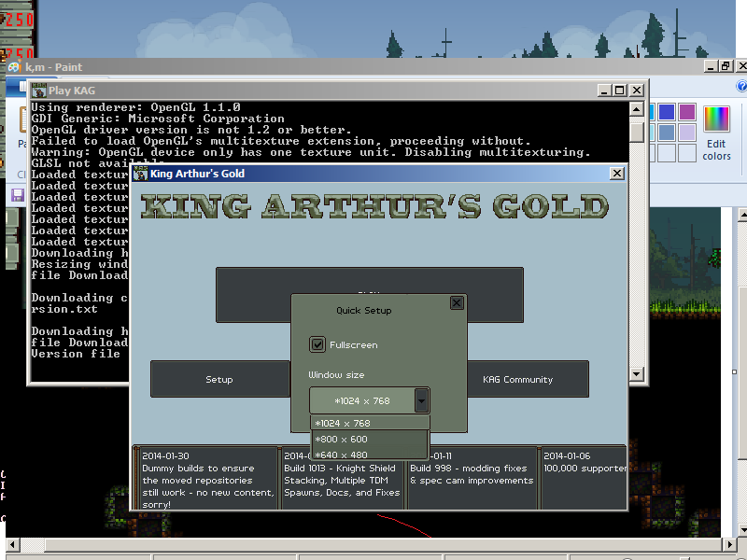Select steel blue color swatch in Paint

[667, 133]
